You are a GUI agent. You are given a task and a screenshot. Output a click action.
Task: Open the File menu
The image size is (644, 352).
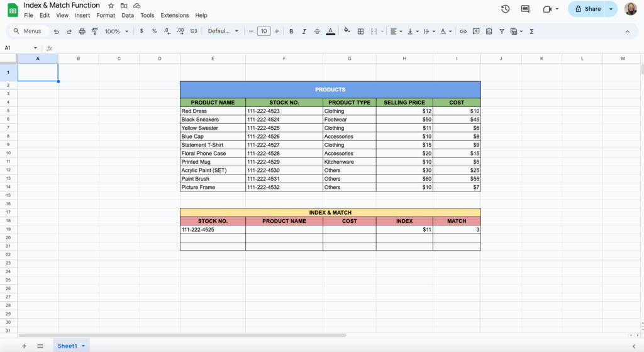(28, 15)
